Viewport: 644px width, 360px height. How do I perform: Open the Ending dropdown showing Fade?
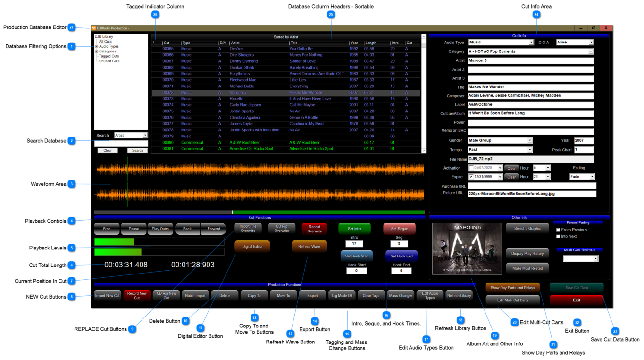pos(592,177)
